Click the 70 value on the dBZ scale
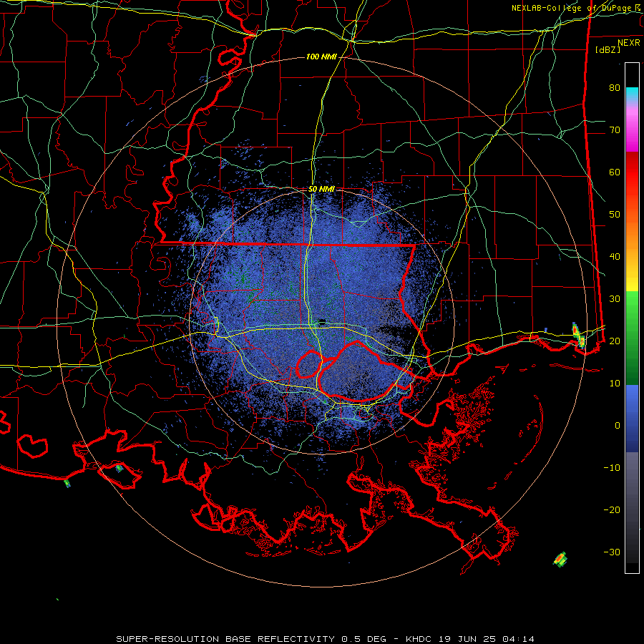Screen dimensions: 644x644 [615, 130]
